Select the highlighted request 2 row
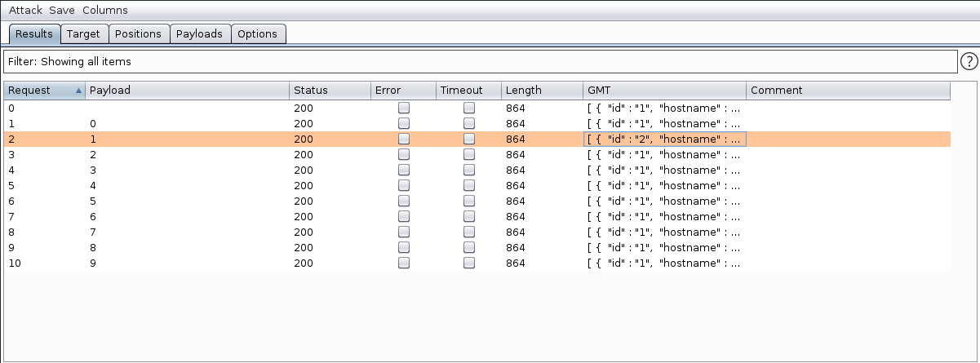 click(188, 139)
